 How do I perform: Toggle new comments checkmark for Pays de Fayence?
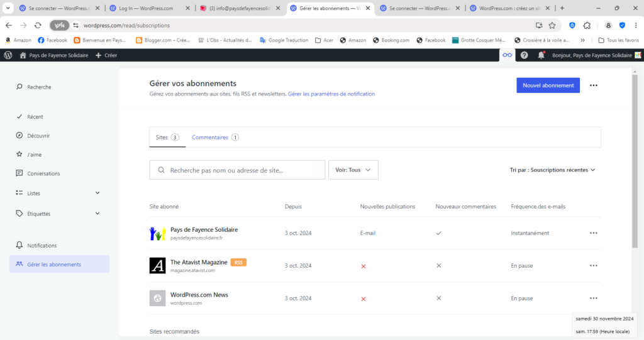(x=438, y=233)
